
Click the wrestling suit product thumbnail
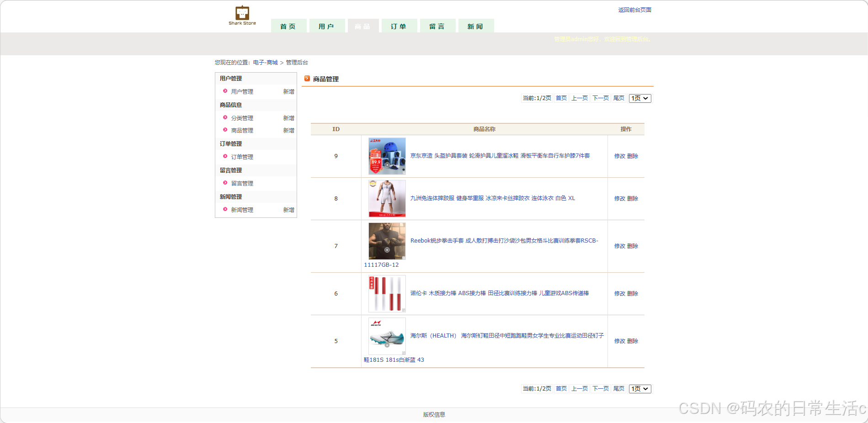click(387, 198)
